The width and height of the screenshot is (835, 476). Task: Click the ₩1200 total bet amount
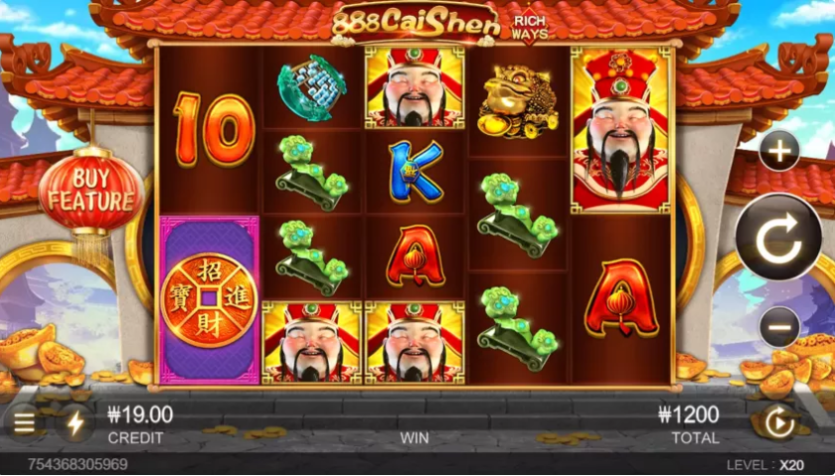(x=689, y=414)
